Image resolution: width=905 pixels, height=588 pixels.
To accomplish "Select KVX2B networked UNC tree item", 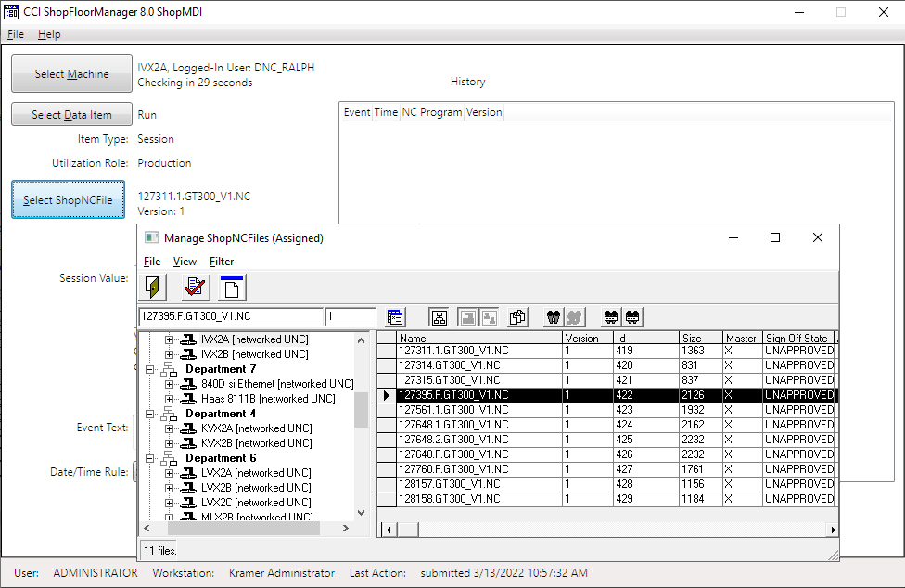I will coord(256,443).
